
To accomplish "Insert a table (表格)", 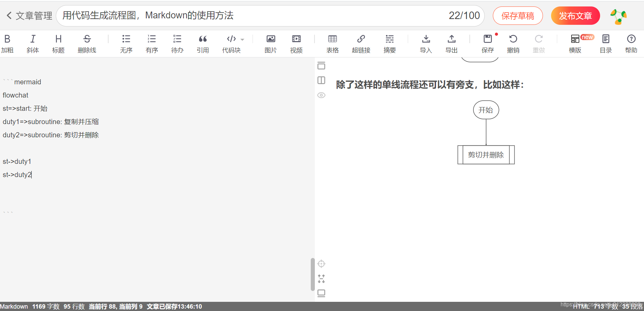I will pyautogui.click(x=333, y=44).
